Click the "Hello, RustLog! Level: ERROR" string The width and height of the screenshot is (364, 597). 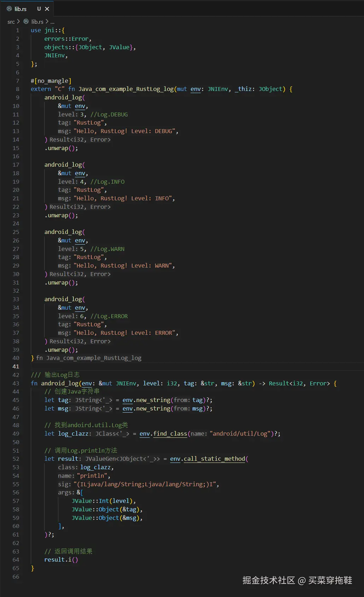click(x=124, y=333)
